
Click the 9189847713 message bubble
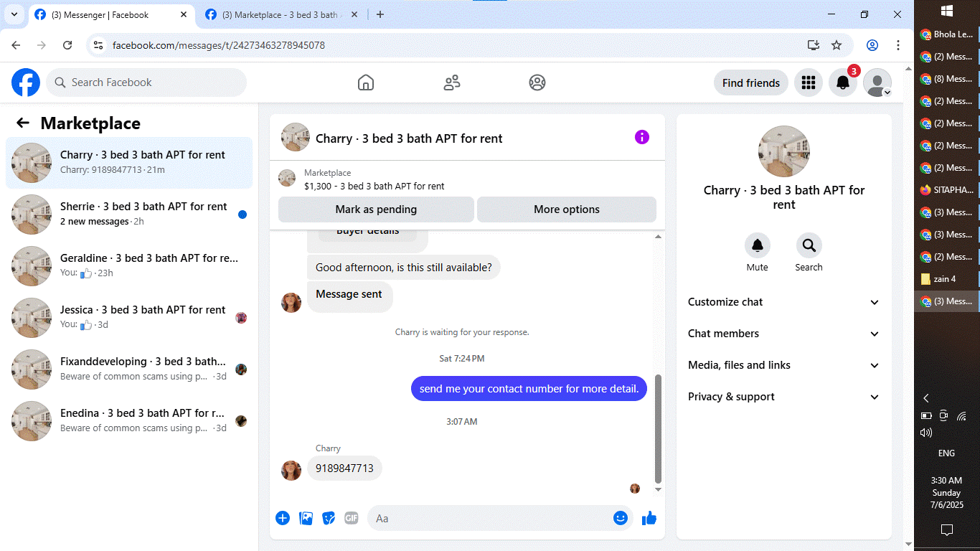click(345, 468)
